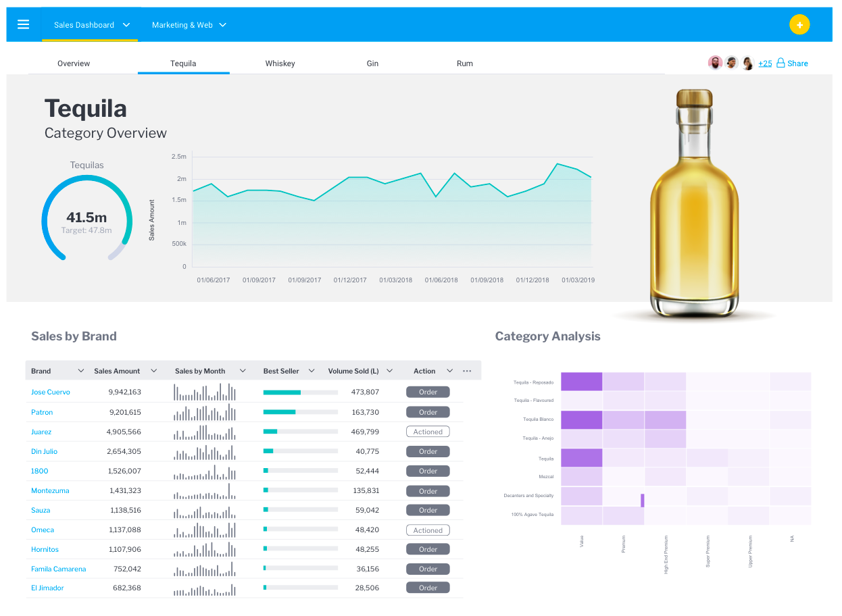The width and height of the screenshot is (842, 616).
Task: Click the lock icon beside Share
Action: (781, 63)
